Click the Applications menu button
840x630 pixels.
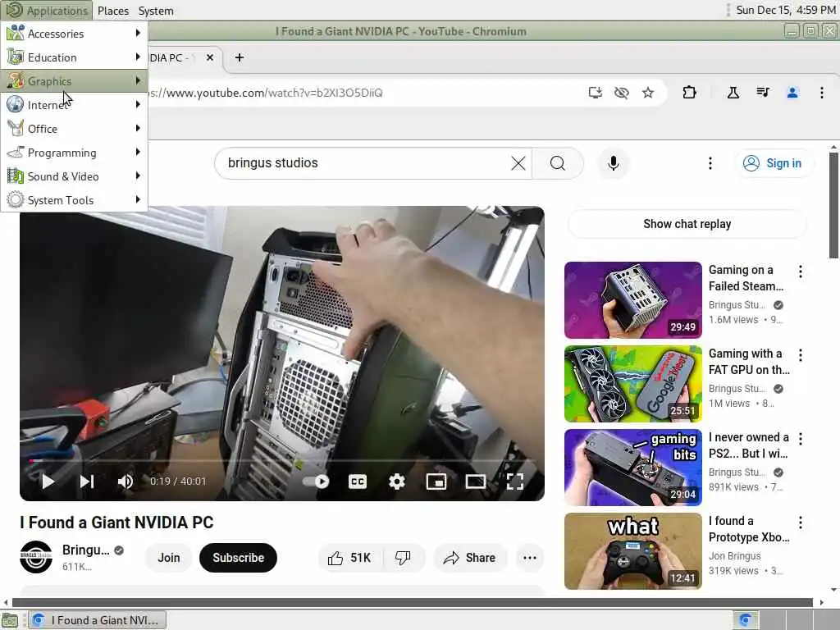point(47,10)
